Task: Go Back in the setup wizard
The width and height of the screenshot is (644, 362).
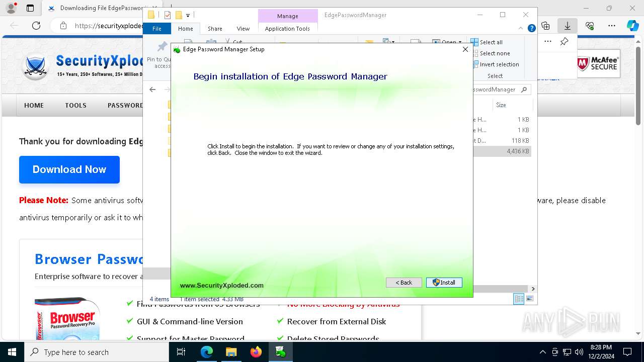Action: click(x=404, y=283)
